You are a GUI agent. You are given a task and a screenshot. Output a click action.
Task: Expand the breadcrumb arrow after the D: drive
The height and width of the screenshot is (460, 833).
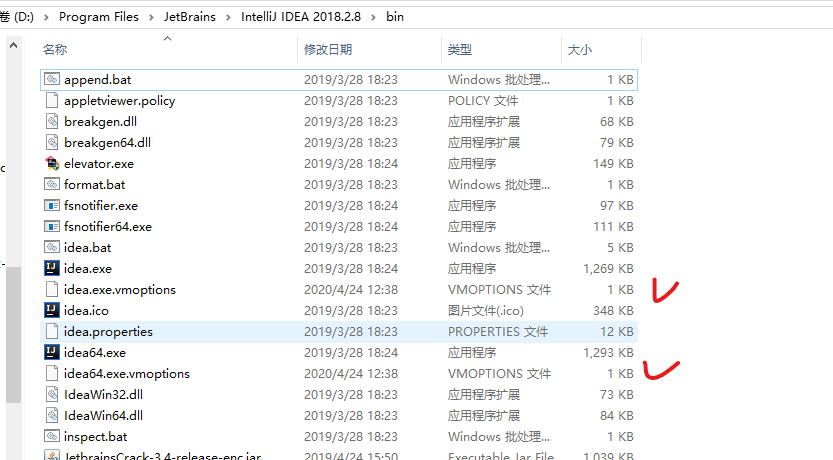[46, 18]
